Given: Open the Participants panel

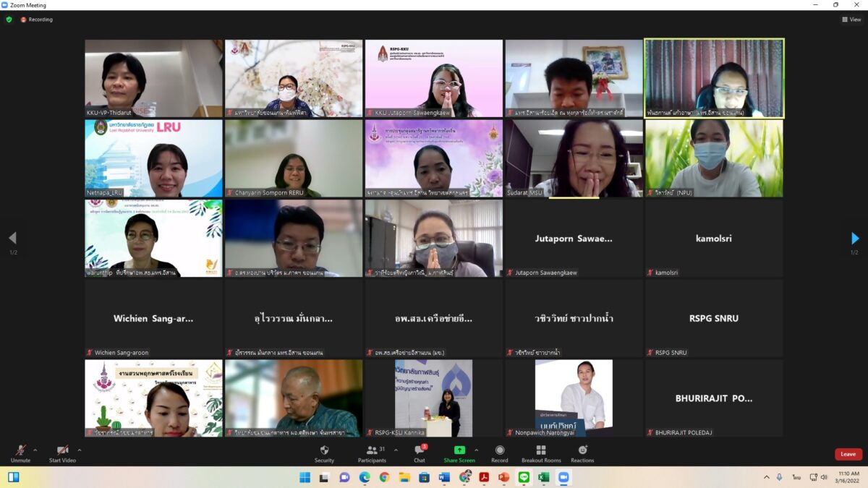Looking at the screenshot, I should pyautogui.click(x=372, y=453).
